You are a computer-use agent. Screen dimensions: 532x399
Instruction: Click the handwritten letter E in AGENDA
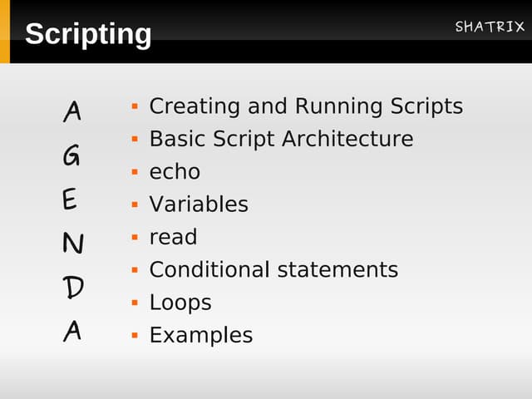click(71, 199)
